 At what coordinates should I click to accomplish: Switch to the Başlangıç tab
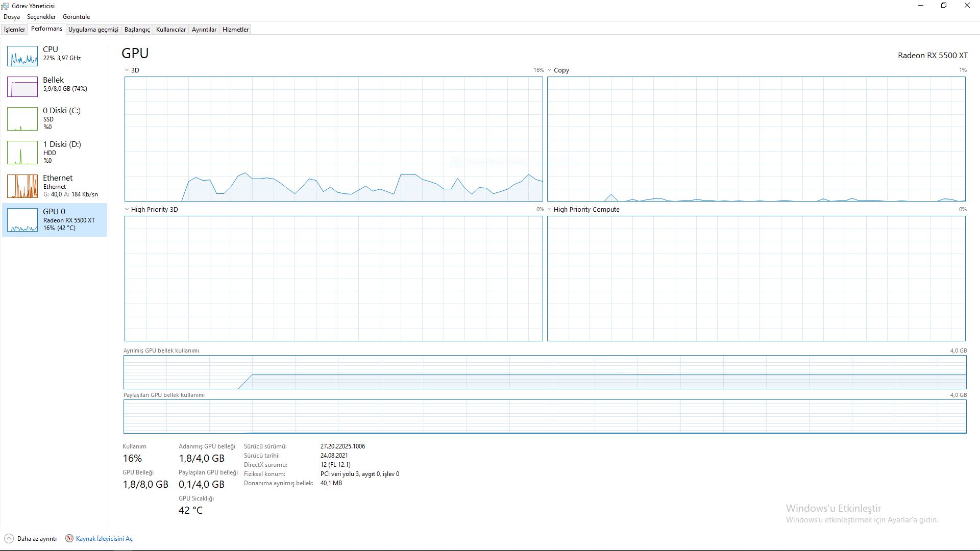click(137, 30)
